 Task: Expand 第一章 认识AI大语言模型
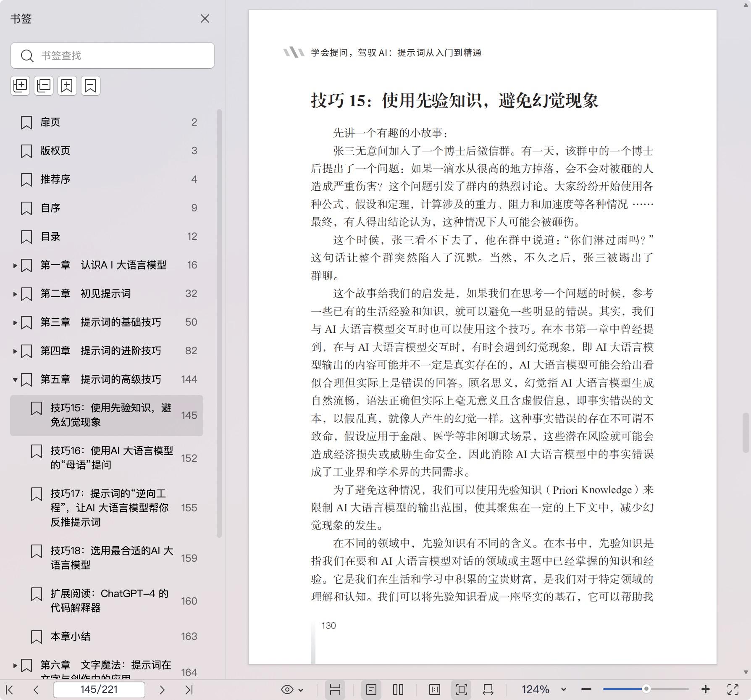click(15, 266)
